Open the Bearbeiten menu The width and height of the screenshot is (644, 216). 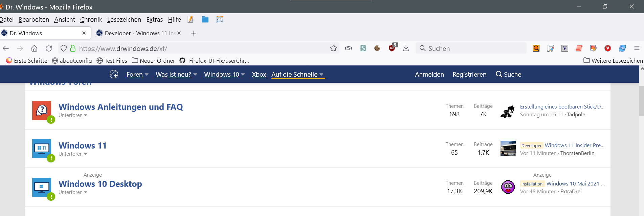click(x=34, y=19)
